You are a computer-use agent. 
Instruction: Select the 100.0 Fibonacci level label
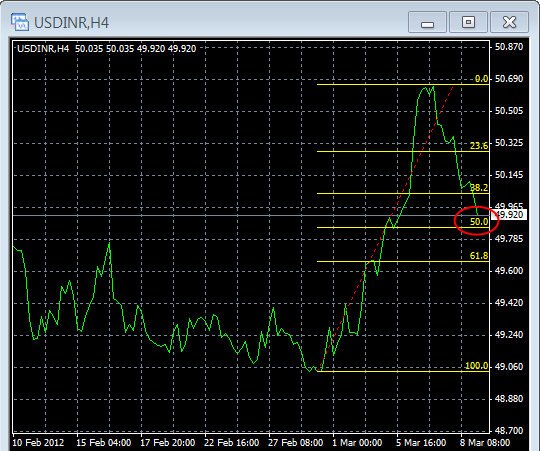click(x=477, y=366)
